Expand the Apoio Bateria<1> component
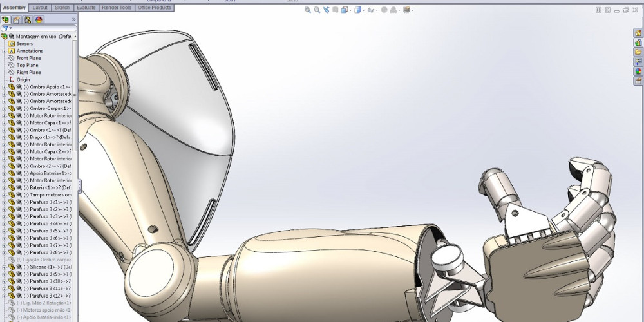The width and height of the screenshot is (644, 322). [x=4, y=173]
